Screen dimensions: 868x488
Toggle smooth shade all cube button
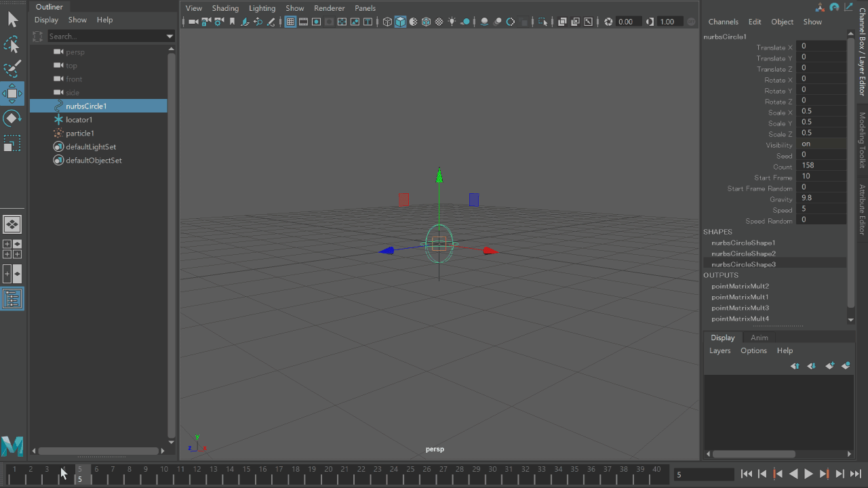(x=401, y=22)
